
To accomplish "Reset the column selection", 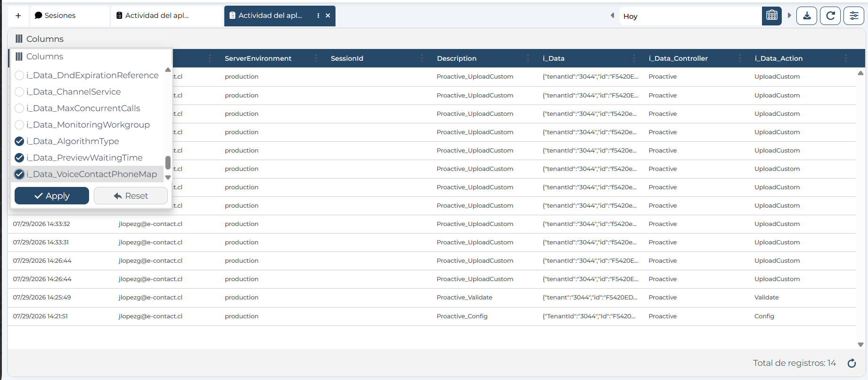I will [131, 196].
